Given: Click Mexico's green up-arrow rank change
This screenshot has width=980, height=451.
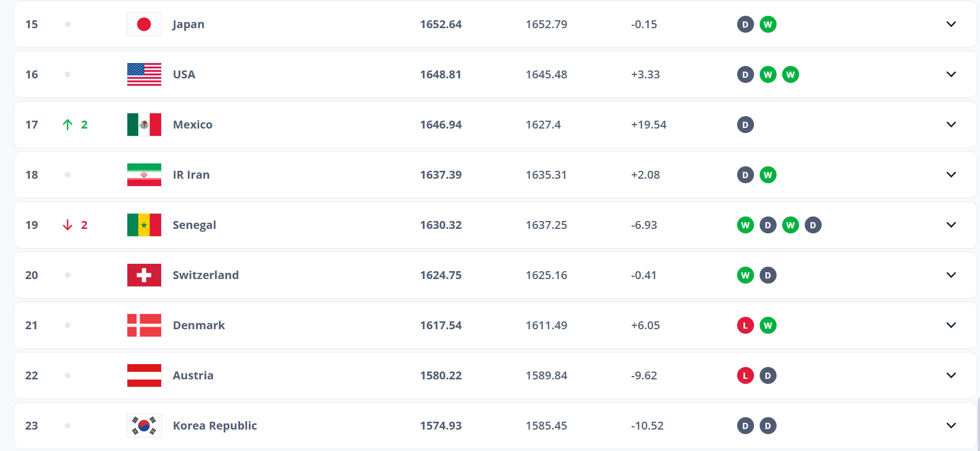Looking at the screenshot, I should [68, 125].
